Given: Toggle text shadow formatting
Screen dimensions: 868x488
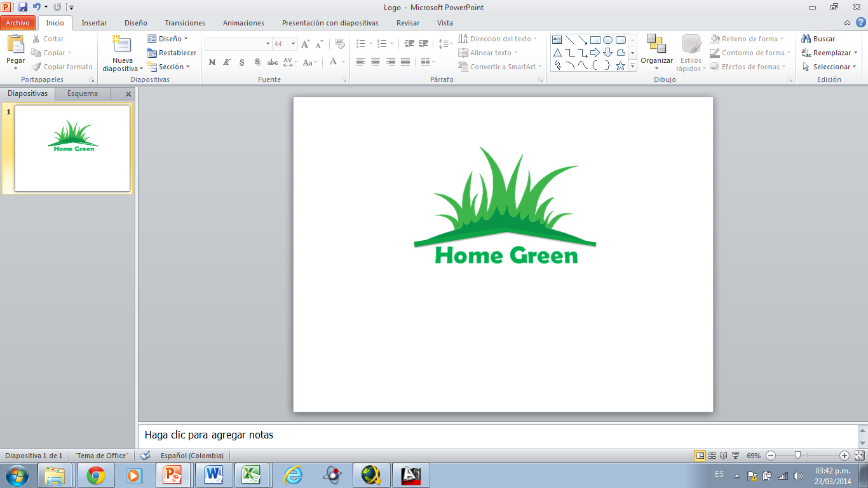Looking at the screenshot, I should (x=257, y=62).
